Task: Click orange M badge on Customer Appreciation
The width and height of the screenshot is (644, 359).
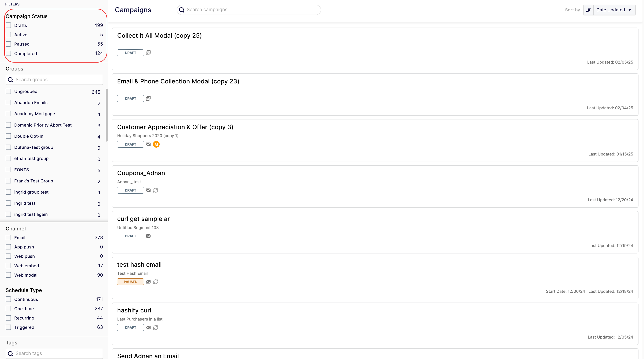Action: coord(156,144)
